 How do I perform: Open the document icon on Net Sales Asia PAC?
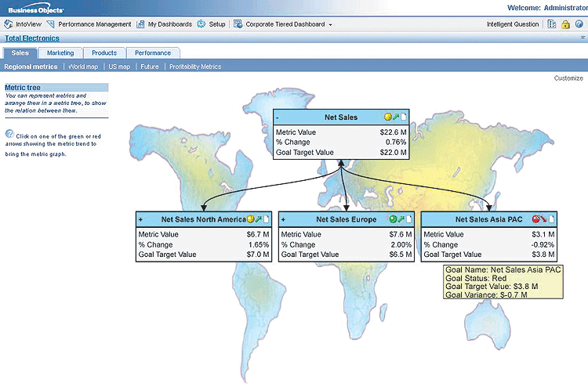(552, 219)
